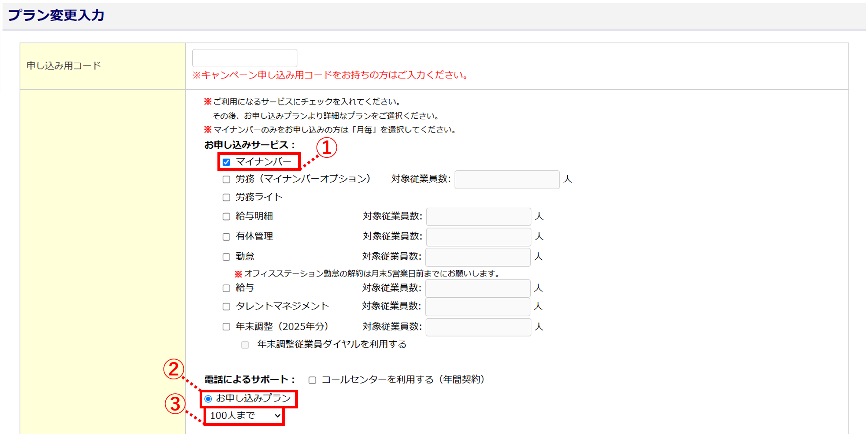Click the 給与 対象従業員数 input

point(478,288)
